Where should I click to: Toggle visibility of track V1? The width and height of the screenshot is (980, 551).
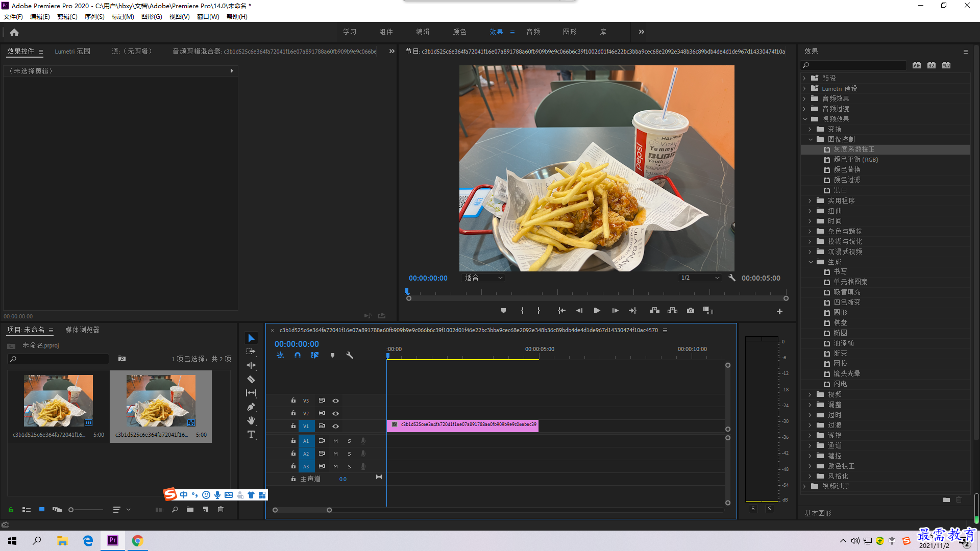tap(335, 427)
